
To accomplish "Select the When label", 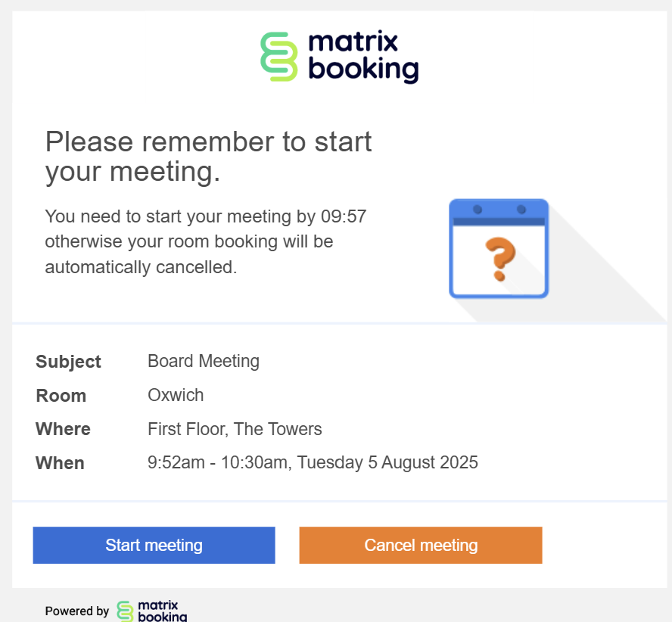I will pyautogui.click(x=60, y=463).
